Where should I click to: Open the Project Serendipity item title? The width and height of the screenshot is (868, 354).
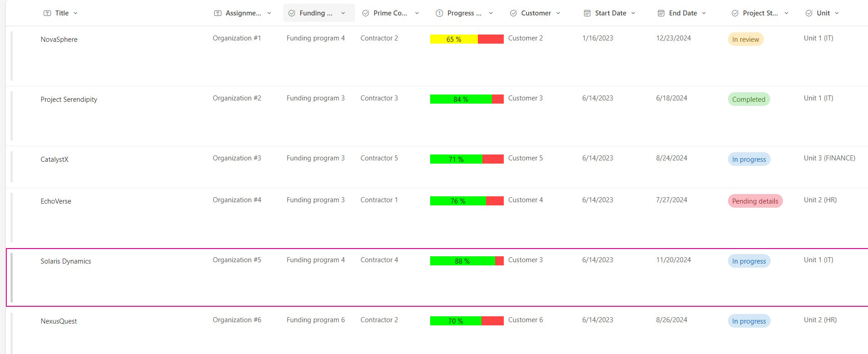point(69,100)
